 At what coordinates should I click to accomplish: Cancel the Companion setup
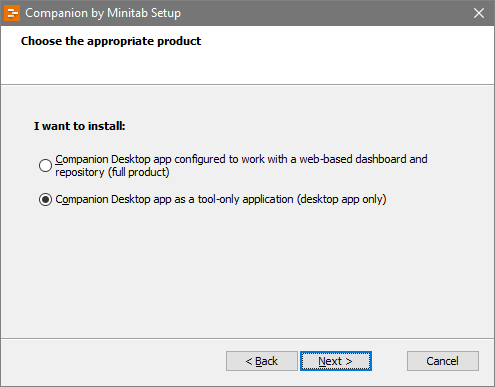[x=443, y=361]
